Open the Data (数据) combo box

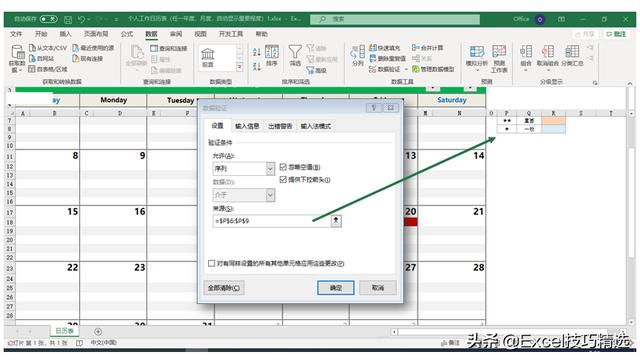tap(244, 195)
